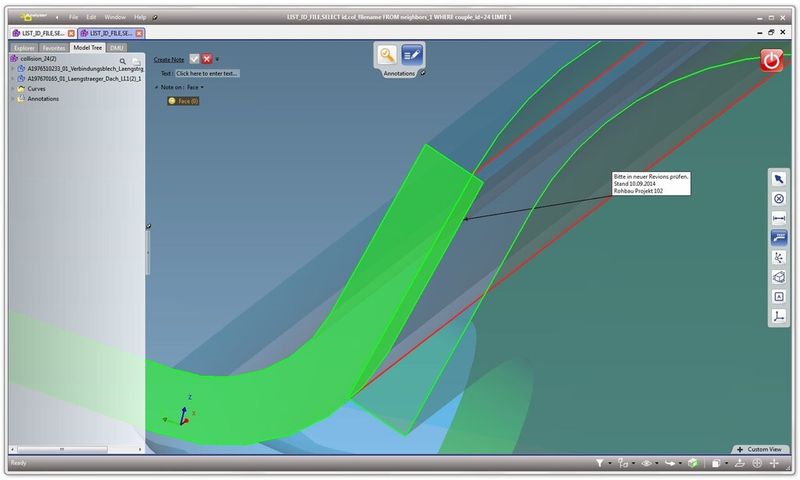
Task: Click the green cube render icon
Action: tap(693, 463)
